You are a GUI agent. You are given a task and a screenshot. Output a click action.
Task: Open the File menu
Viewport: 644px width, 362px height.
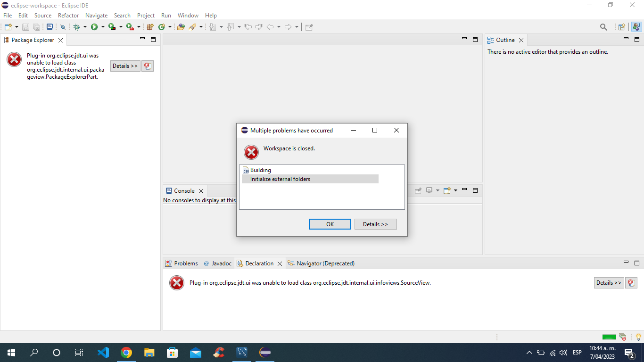(x=8, y=16)
